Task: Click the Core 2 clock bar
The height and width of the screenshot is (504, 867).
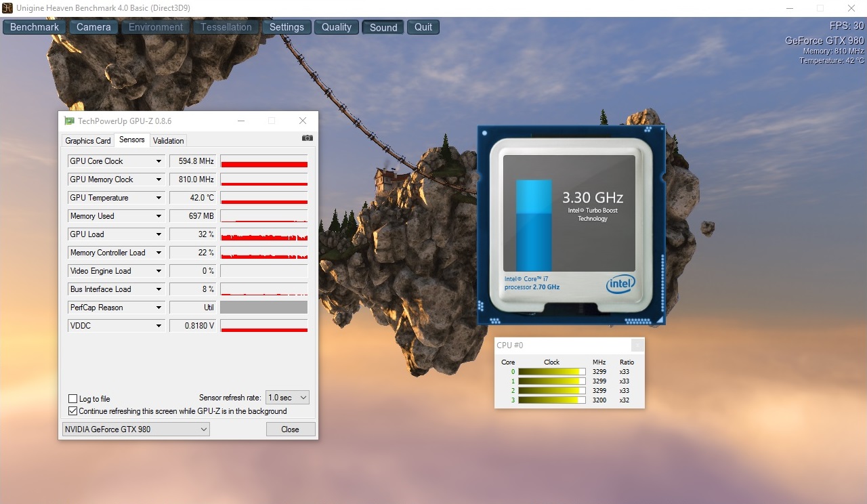Action: pyautogui.click(x=552, y=391)
